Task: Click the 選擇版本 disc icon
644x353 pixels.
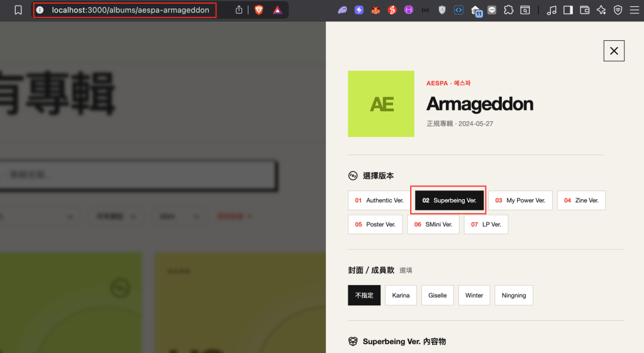Action: (353, 176)
